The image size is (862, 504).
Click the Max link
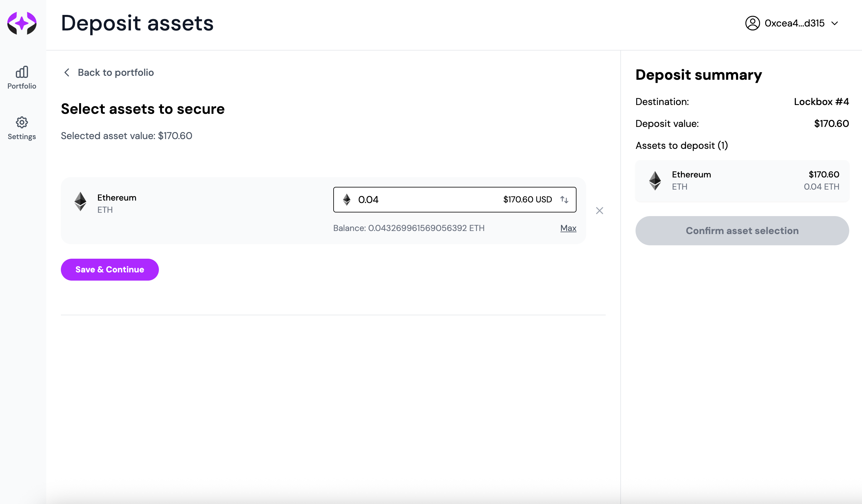568,228
